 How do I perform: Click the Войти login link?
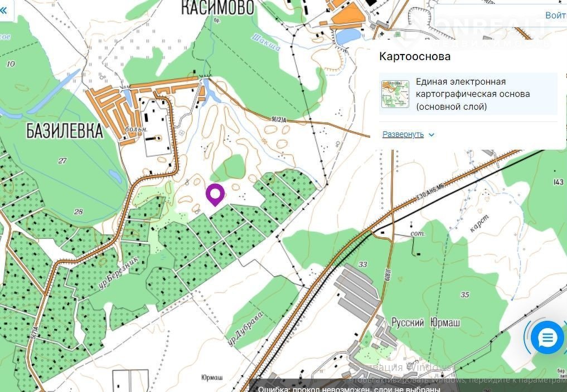point(556,15)
